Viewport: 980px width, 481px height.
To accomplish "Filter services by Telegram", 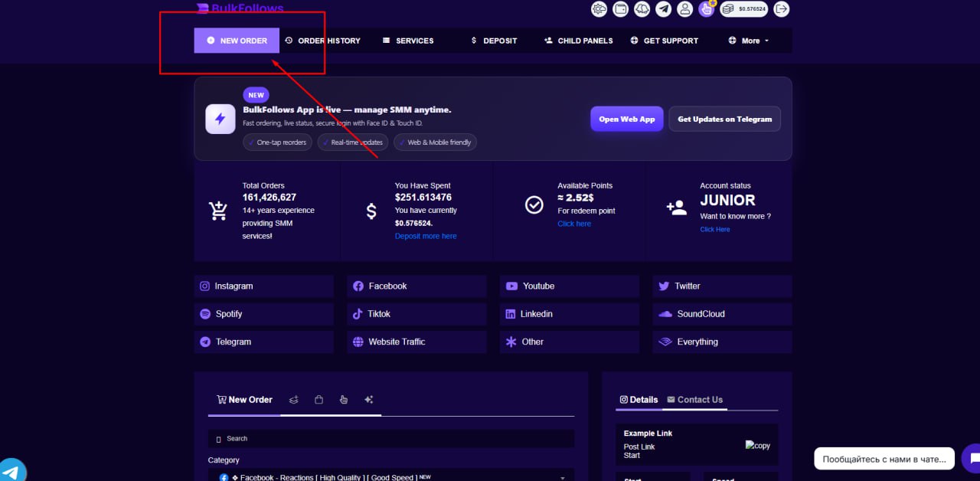I will pos(264,342).
